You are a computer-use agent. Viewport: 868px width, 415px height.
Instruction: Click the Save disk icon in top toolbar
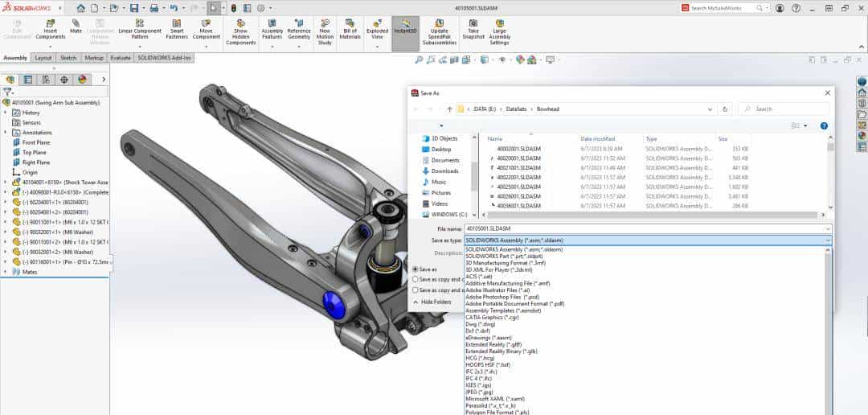[134, 8]
